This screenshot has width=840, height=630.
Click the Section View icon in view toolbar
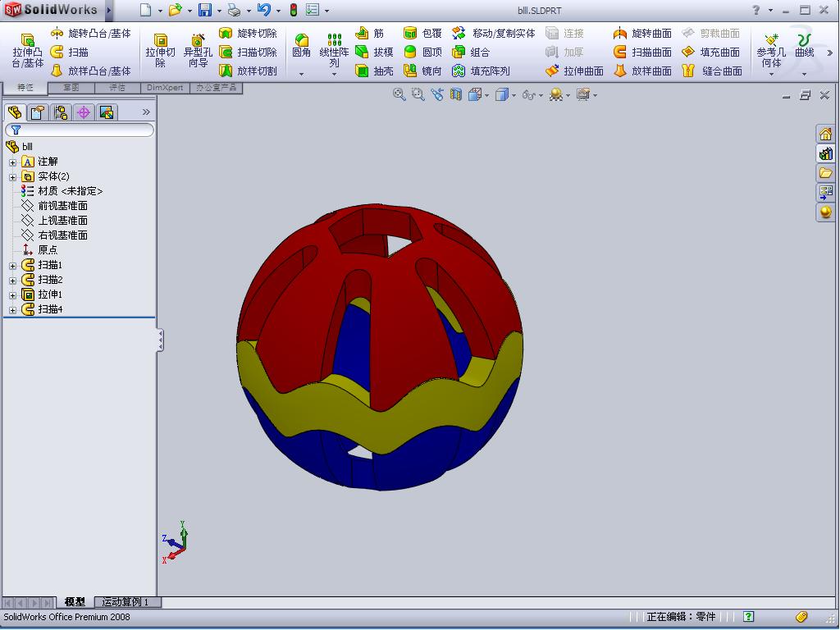click(x=456, y=95)
